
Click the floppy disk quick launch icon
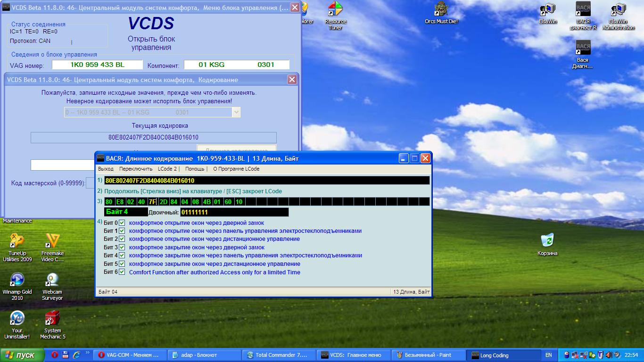tap(66, 355)
